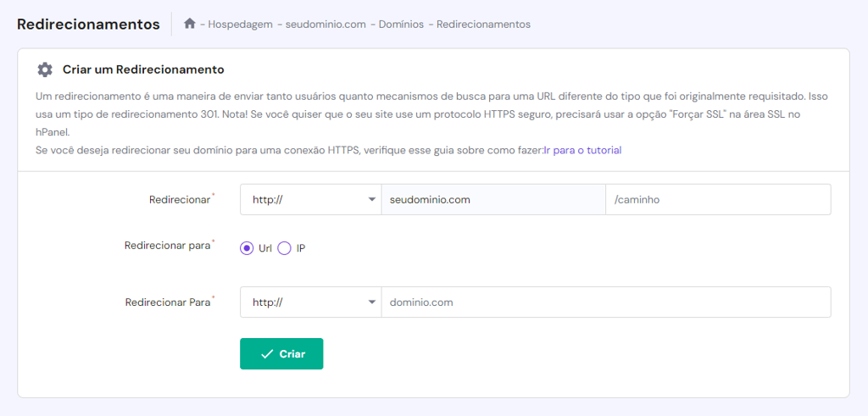Click the gear icon beside Criar um Redirecionamento
Viewport: 868px width, 416px height.
pos(45,69)
